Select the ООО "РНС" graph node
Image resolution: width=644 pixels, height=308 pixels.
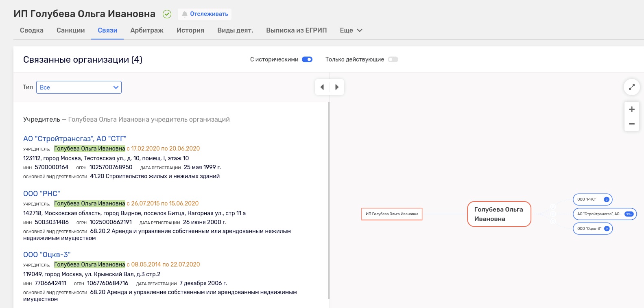[x=593, y=199]
